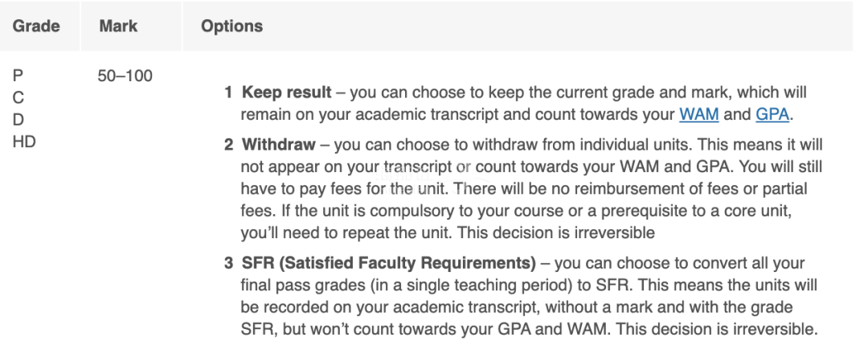Click the text 'This decision is irreversible' under Withdraw

pyautogui.click(x=556, y=232)
